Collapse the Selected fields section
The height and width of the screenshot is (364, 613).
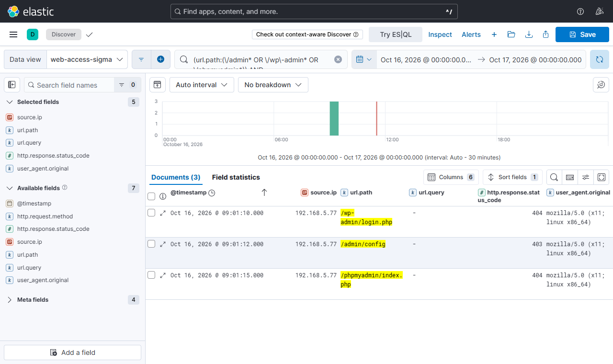point(10,102)
